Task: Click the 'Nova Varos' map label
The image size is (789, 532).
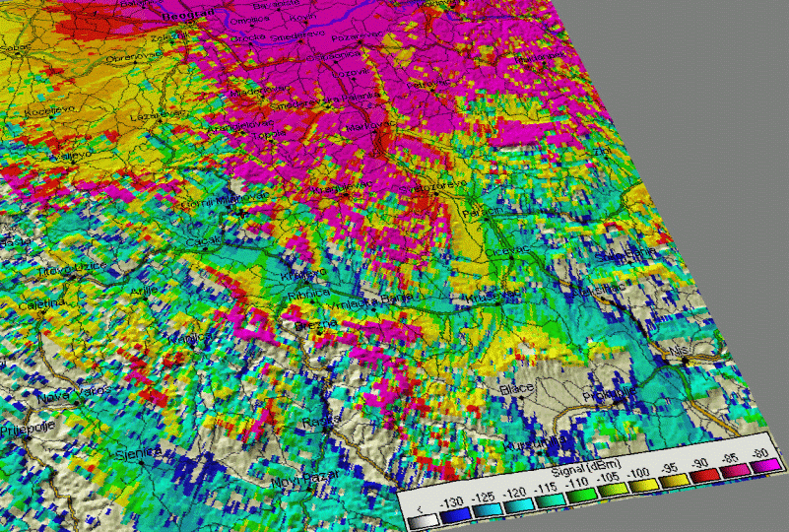Action: pos(74,394)
